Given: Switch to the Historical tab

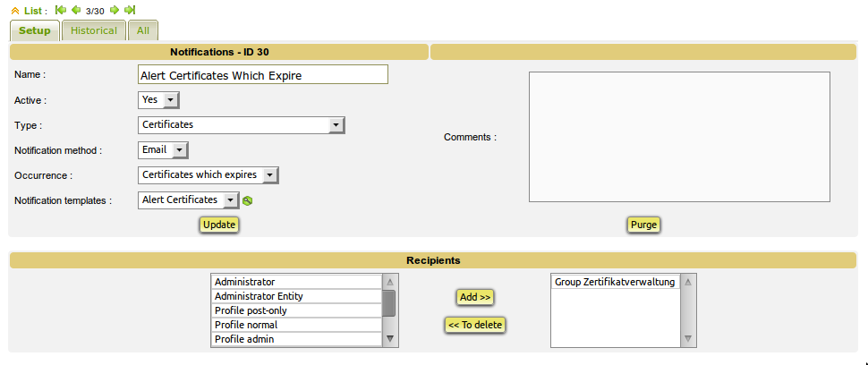Looking at the screenshot, I should [x=94, y=30].
